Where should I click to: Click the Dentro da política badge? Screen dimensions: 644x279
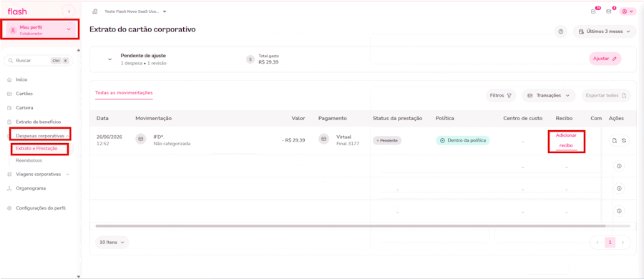462,140
